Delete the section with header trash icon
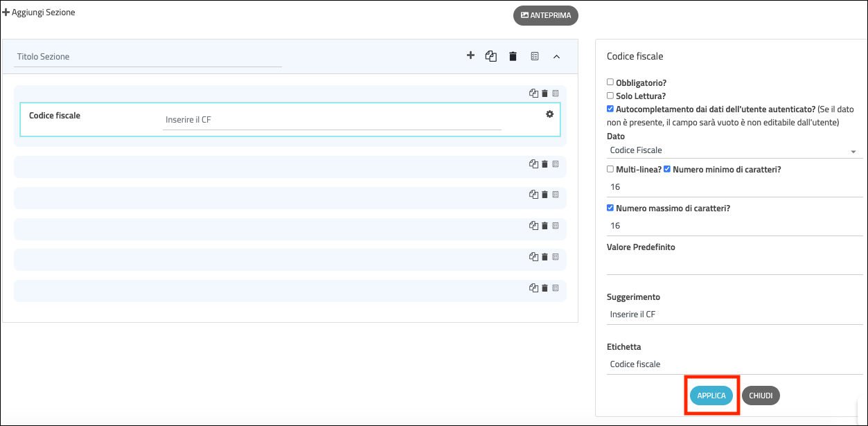 click(513, 56)
